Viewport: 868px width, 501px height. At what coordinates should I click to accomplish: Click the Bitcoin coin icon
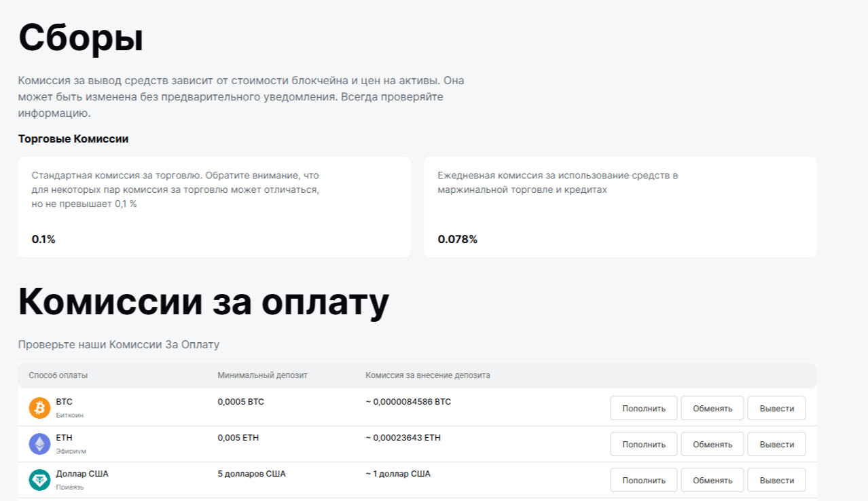[39, 408]
